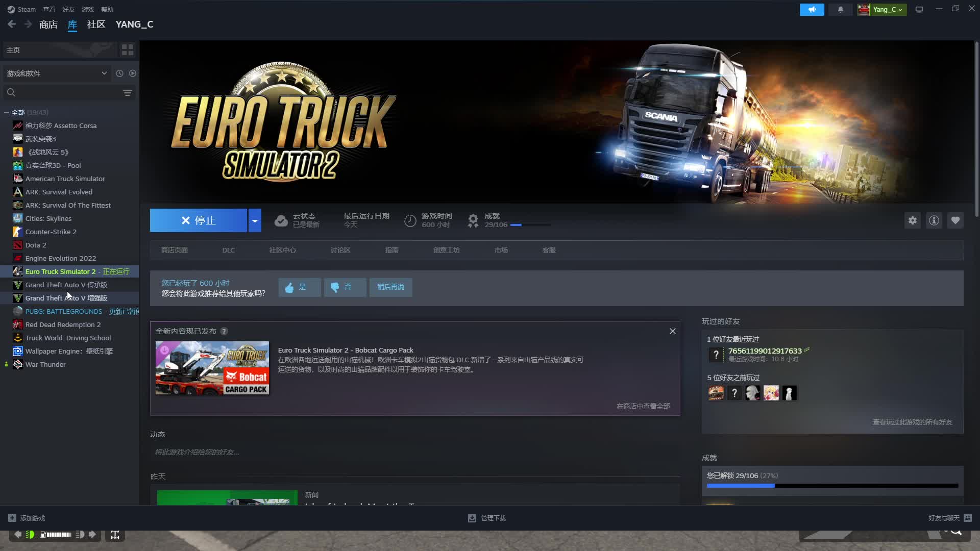The image size is (980, 551).
Task: Click the achievements progress bar
Action: (832, 486)
